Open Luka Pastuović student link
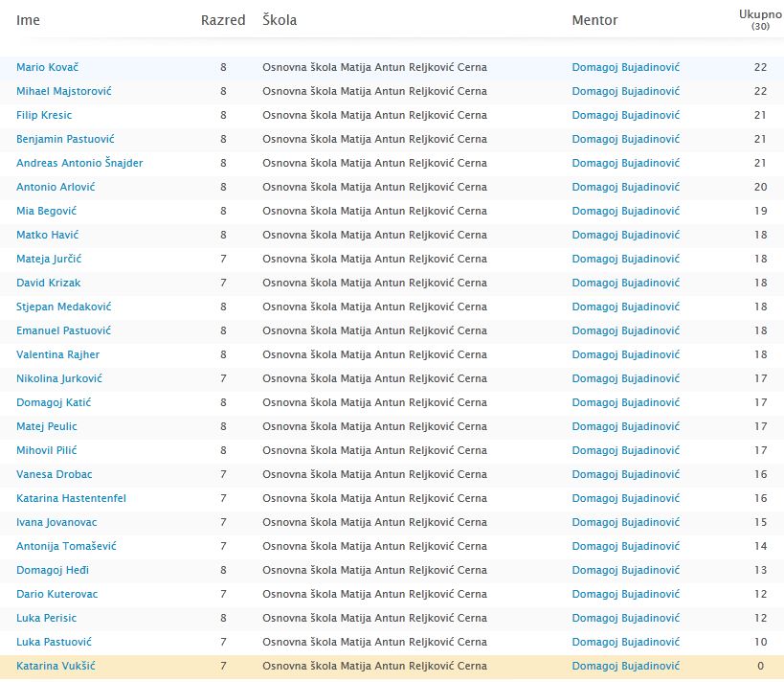 (54, 642)
